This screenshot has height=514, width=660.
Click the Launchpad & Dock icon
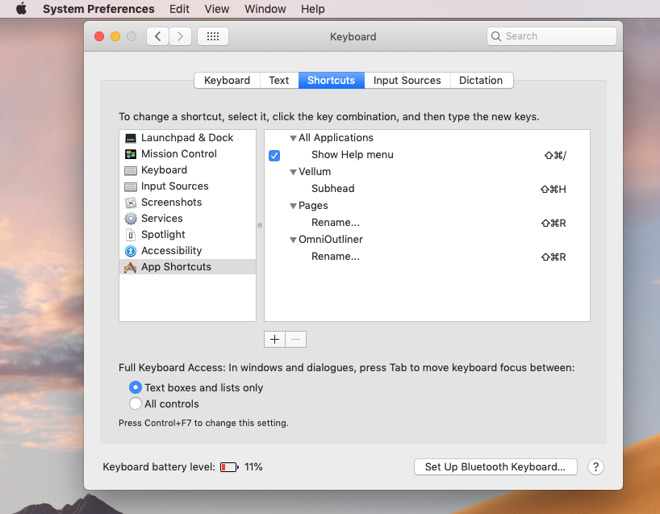(x=130, y=138)
